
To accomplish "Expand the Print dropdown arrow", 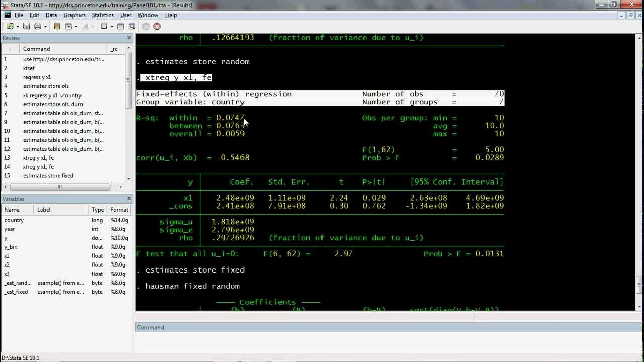I will click(x=45, y=26).
